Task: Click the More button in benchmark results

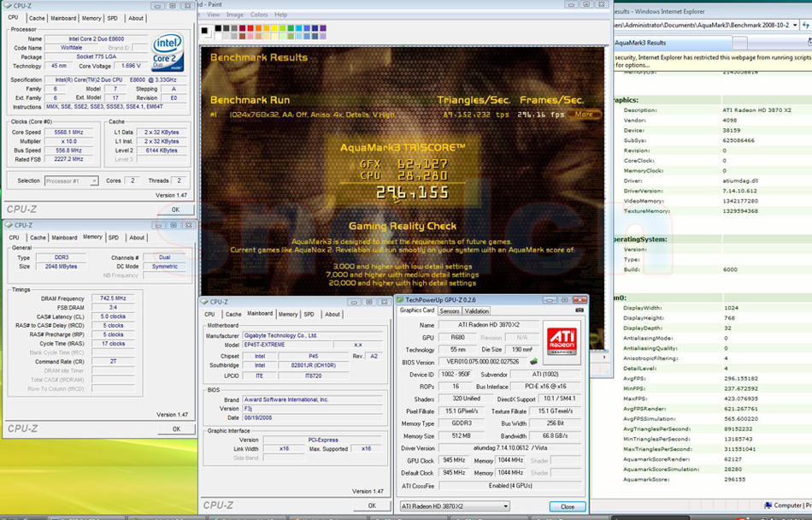Action: (584, 115)
